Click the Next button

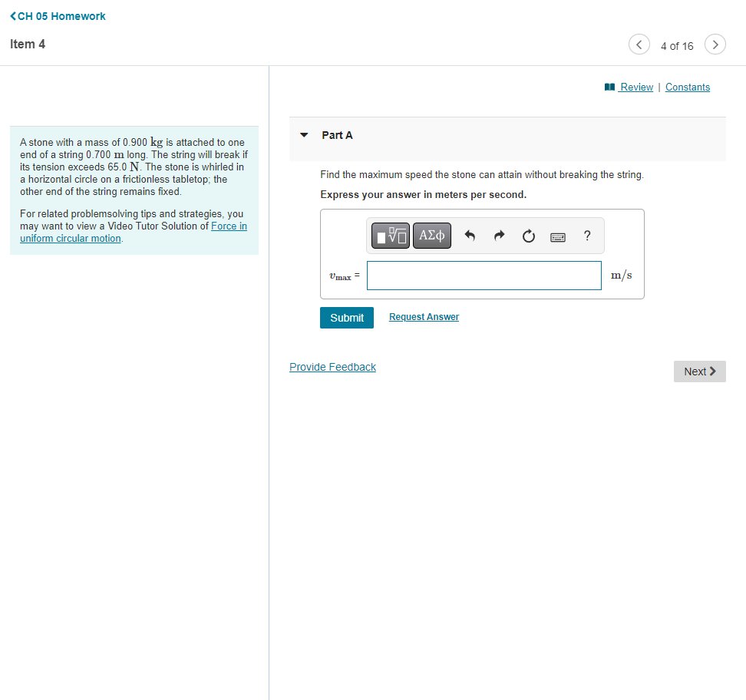point(698,371)
